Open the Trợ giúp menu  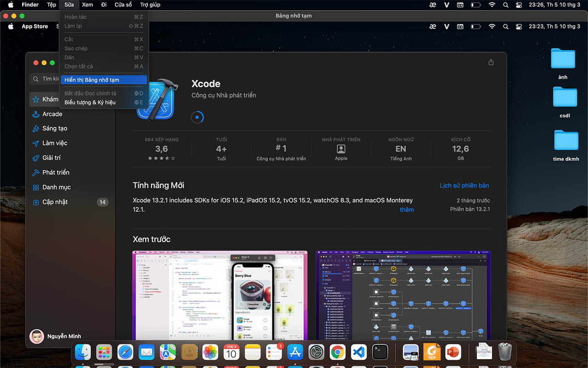point(150,5)
